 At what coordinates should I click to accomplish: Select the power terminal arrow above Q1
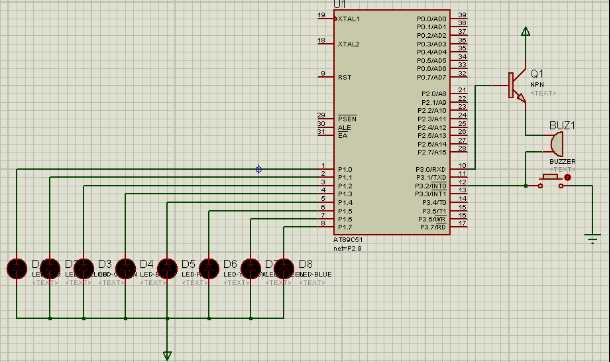coord(526,31)
